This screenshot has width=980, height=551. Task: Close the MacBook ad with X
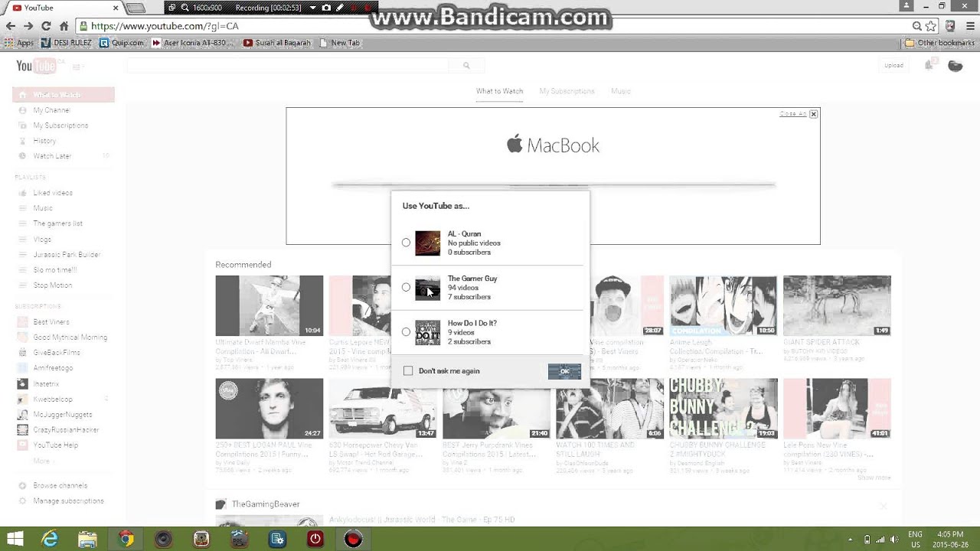(x=813, y=114)
